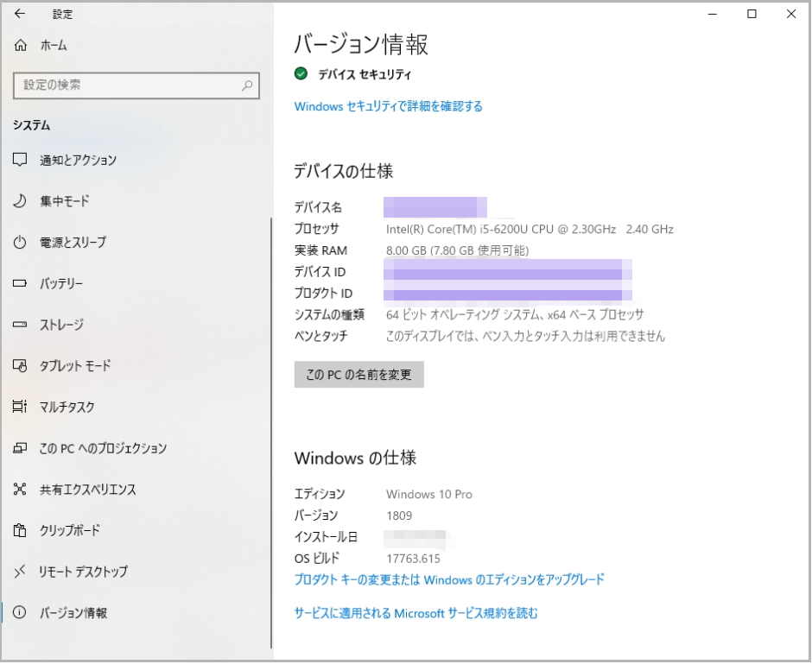Click the 通知とアクション icon
This screenshot has height=664, width=812.
click(x=20, y=160)
